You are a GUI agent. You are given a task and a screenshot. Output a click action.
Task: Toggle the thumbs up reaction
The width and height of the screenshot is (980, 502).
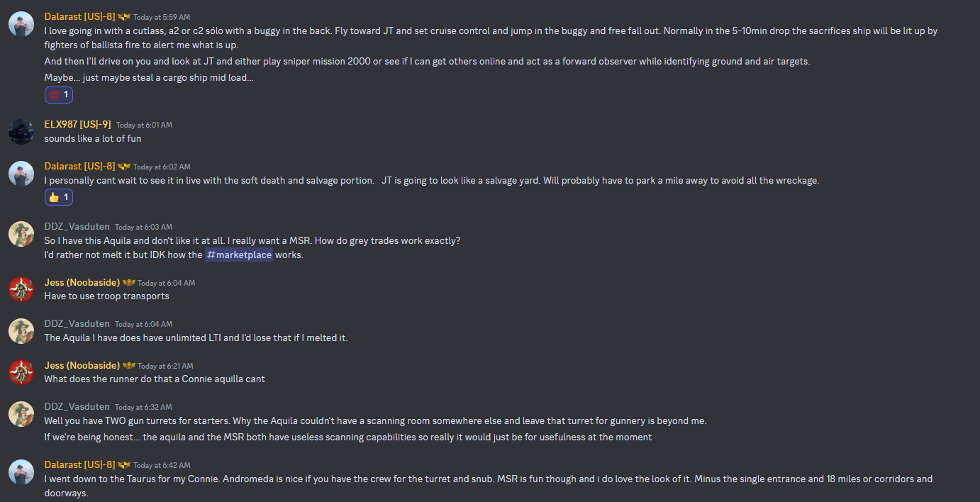click(x=59, y=197)
